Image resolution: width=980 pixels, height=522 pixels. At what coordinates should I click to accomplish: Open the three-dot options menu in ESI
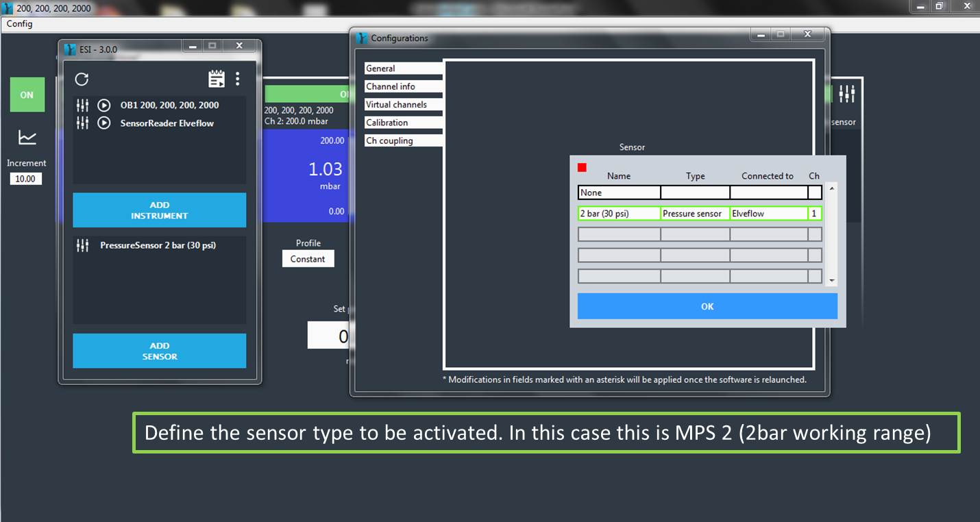pyautogui.click(x=237, y=79)
